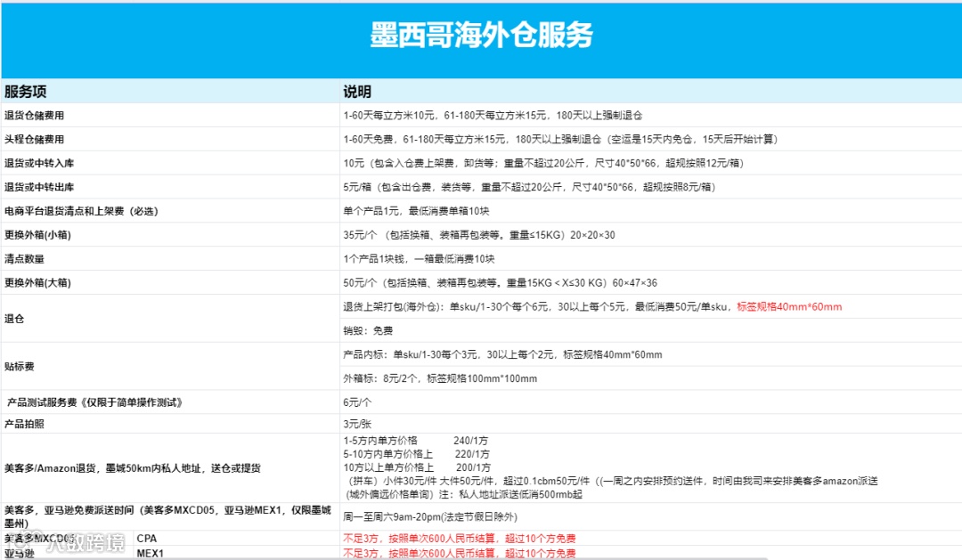Click the red 不足3方 text in MEX1 row
962x560 pixels.
(x=460, y=553)
